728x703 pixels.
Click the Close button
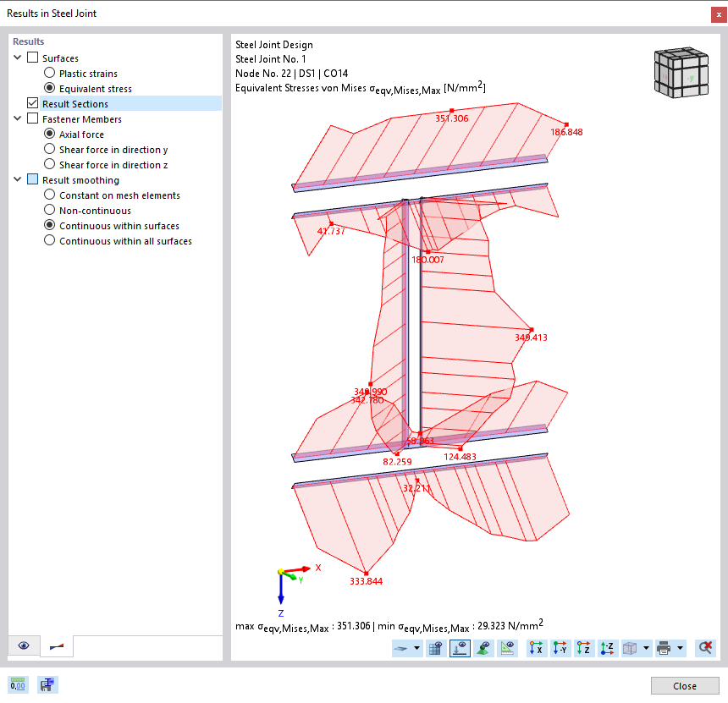click(684, 684)
